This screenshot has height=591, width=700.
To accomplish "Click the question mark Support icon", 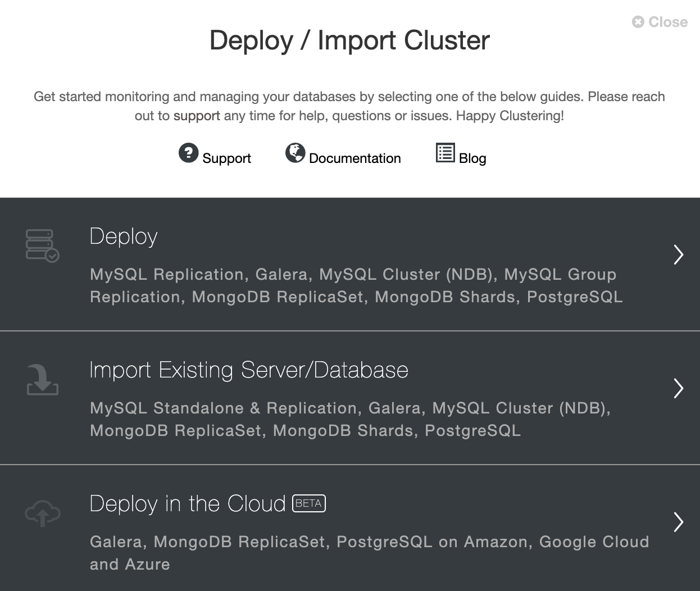I will [189, 153].
